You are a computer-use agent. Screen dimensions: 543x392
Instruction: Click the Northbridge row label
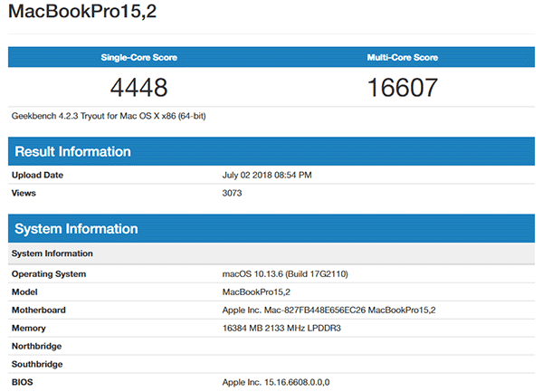click(x=39, y=346)
